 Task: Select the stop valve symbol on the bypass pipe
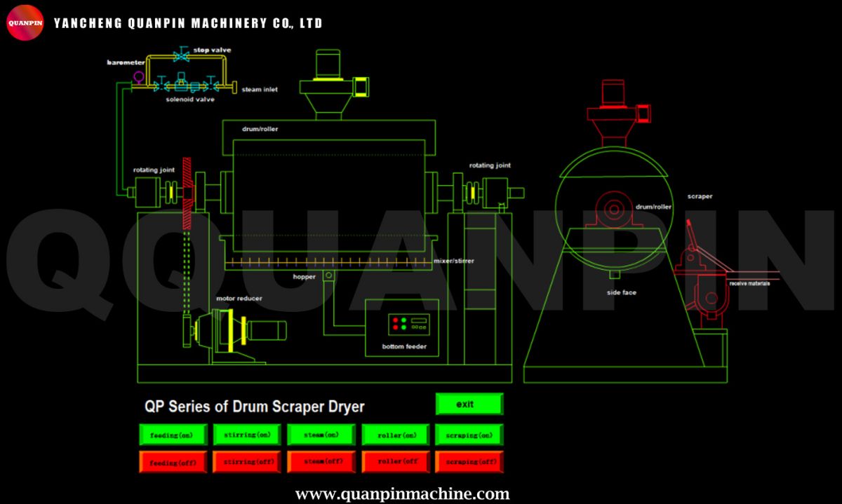point(182,53)
